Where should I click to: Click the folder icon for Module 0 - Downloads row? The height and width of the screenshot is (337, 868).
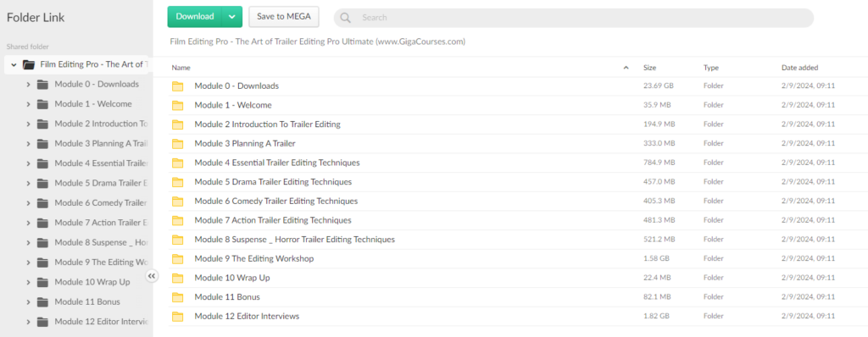(177, 86)
